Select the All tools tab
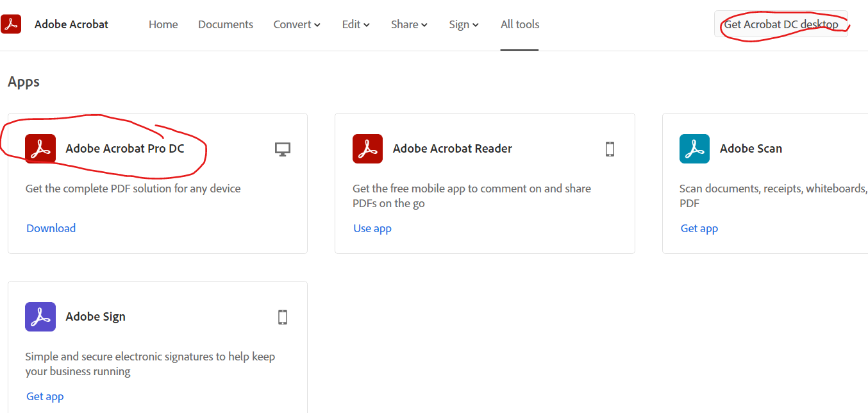The image size is (868, 413). pos(520,24)
